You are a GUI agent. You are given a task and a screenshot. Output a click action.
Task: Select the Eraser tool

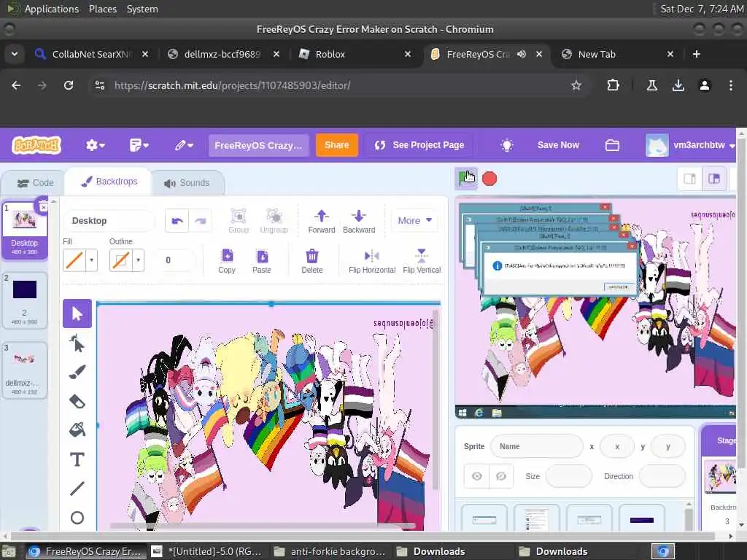[77, 402]
